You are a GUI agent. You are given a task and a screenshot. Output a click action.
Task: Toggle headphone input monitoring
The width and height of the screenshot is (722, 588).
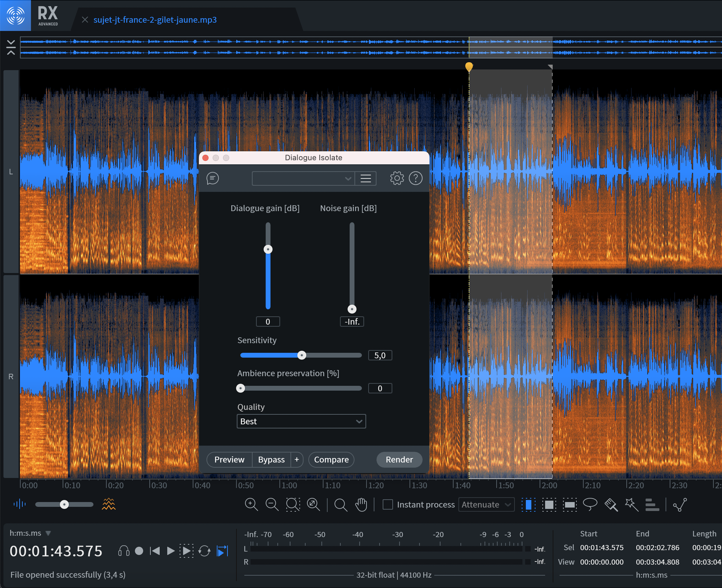(x=124, y=551)
